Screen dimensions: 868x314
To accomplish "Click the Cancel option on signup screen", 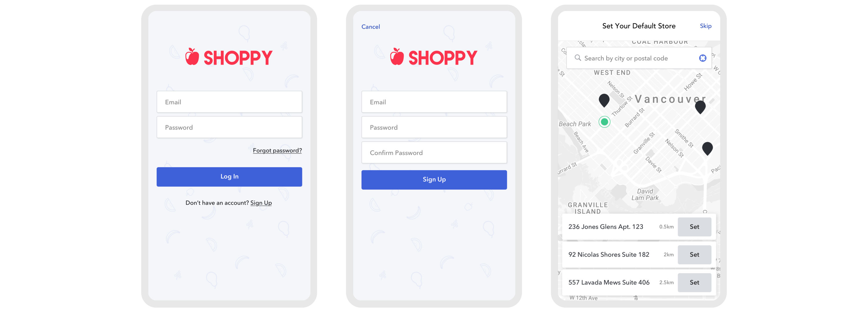I will click(370, 27).
